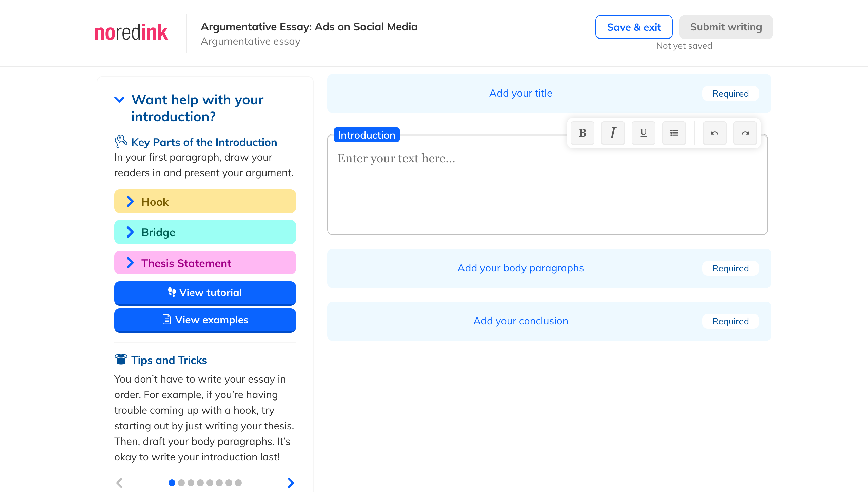Jump to the last tips carousel dot
The image size is (868, 492).
pos(238,483)
